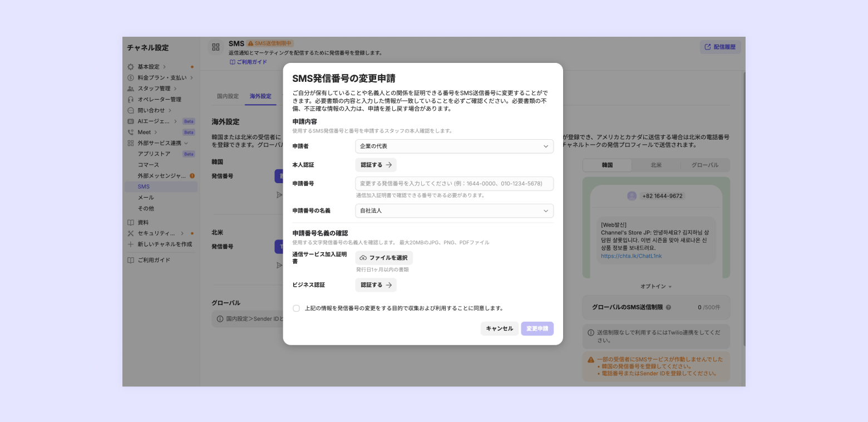The image size is (868, 422).
Task: Collapse the 外部サービス連携 sidebar section
Action: click(186, 143)
